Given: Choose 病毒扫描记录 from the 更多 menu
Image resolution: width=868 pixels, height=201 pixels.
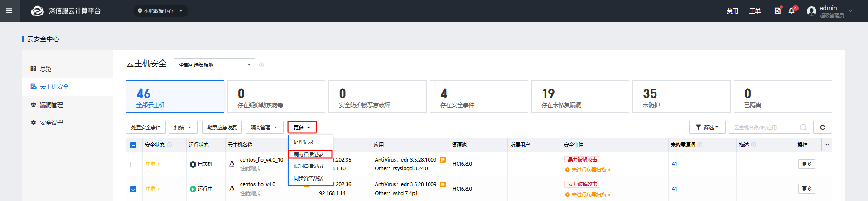Looking at the screenshot, I should click(310, 154).
